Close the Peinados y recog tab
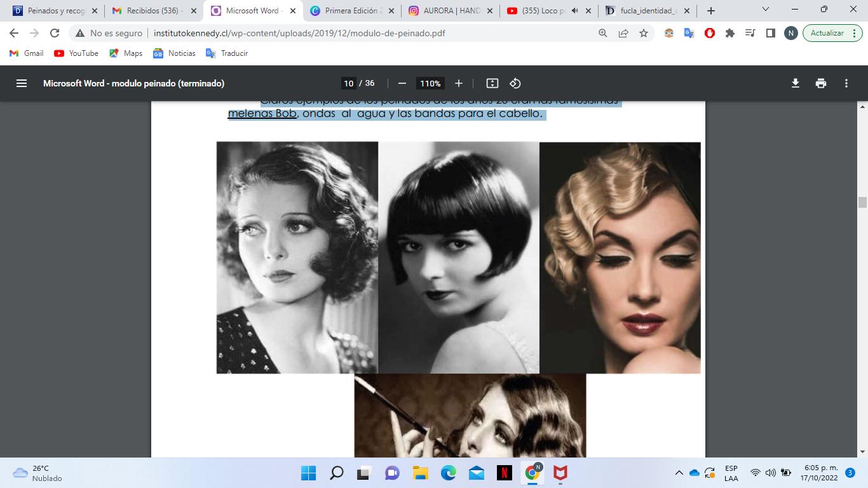The image size is (868, 488). pyautogui.click(x=95, y=11)
